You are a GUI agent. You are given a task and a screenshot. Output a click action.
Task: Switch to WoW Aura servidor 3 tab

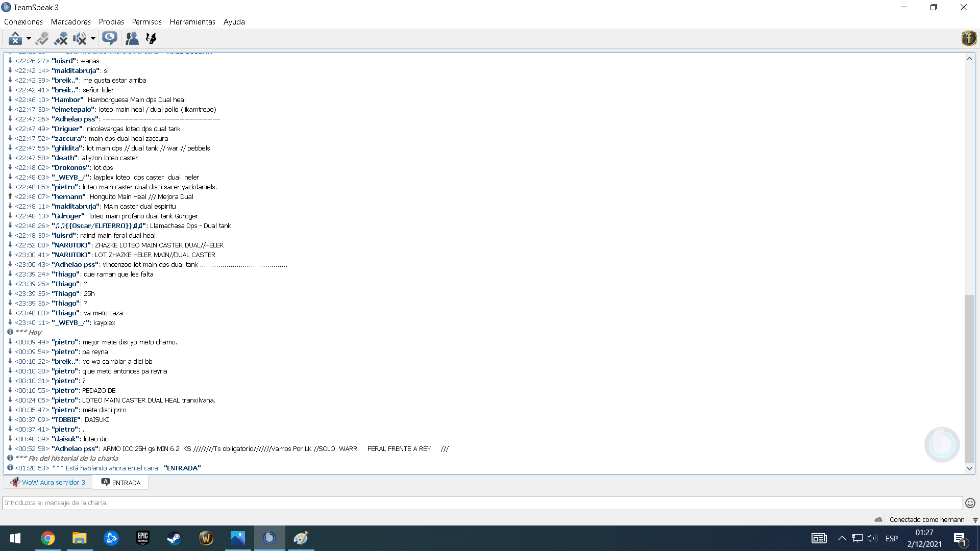click(x=48, y=483)
